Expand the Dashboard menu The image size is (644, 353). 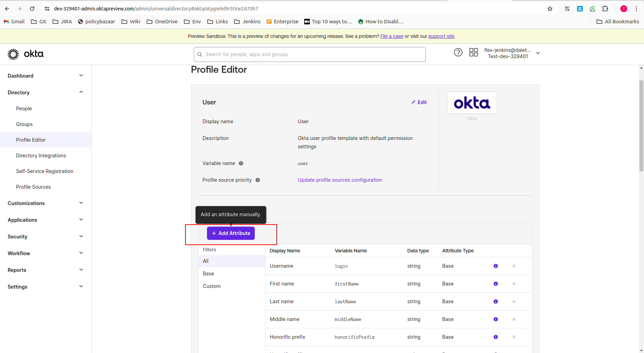point(46,76)
